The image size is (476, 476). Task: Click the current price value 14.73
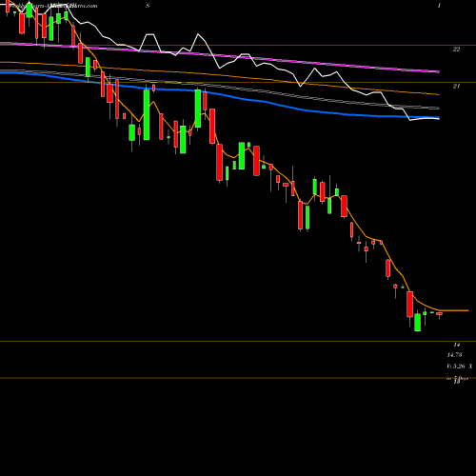pyautogui.click(x=454, y=355)
